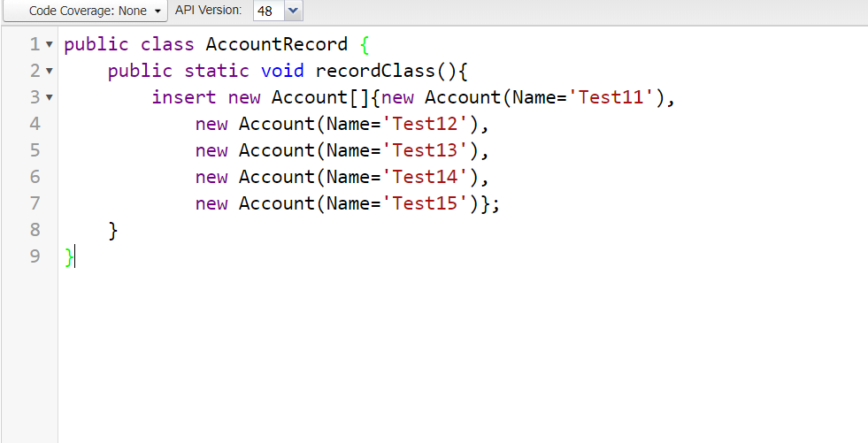Screen dimensions: 868x443
Task: Open the Code Coverage: None dropdown
Action: tap(85, 11)
